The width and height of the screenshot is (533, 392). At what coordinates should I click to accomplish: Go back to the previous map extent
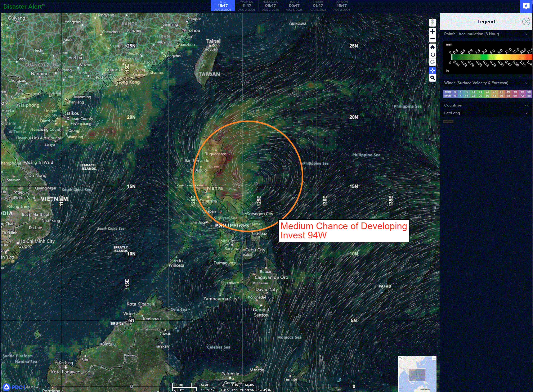[x=432, y=55]
